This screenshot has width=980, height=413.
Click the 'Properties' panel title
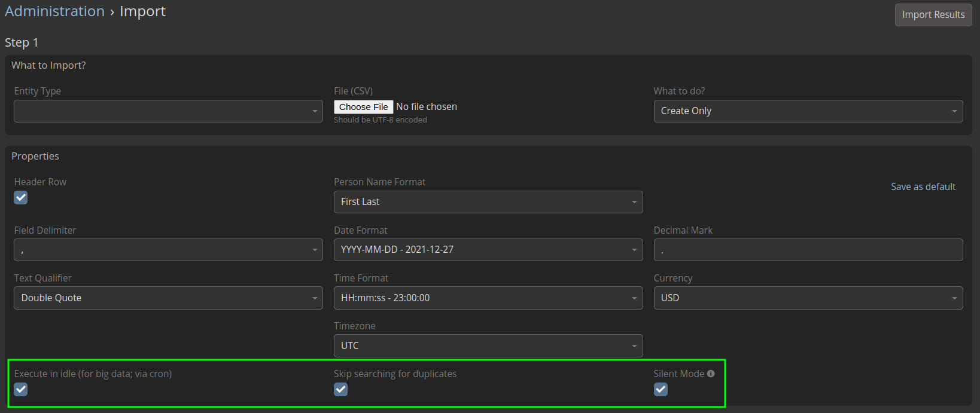click(35, 156)
